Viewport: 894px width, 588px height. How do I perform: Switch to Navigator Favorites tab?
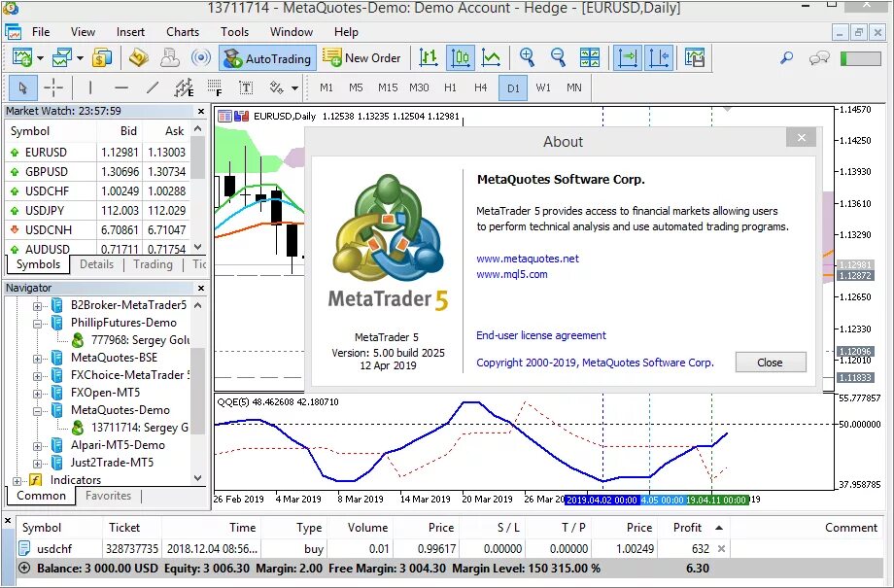108,496
